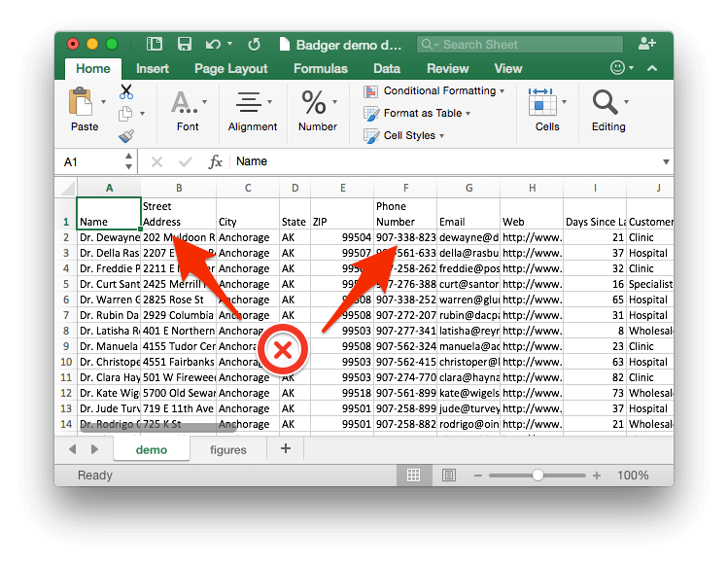Select column F header
Viewport: 728px width, 564px height.
pos(405,188)
